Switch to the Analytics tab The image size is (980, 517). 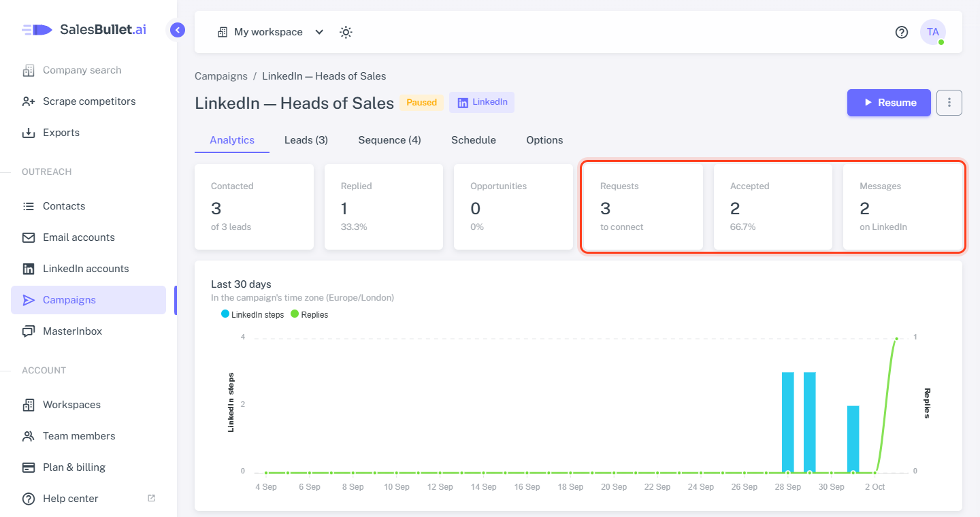[x=232, y=140]
